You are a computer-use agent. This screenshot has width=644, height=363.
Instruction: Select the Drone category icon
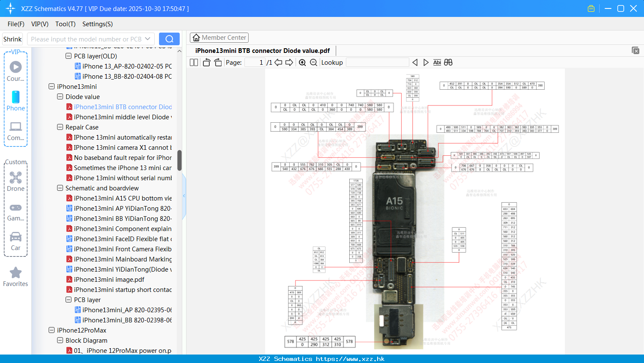click(16, 181)
